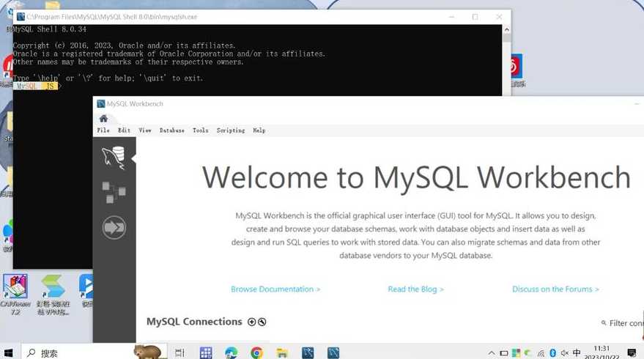Open the grid app icon on taskbar
Image resolution: width=644 pixels, height=359 pixels.
point(206,353)
